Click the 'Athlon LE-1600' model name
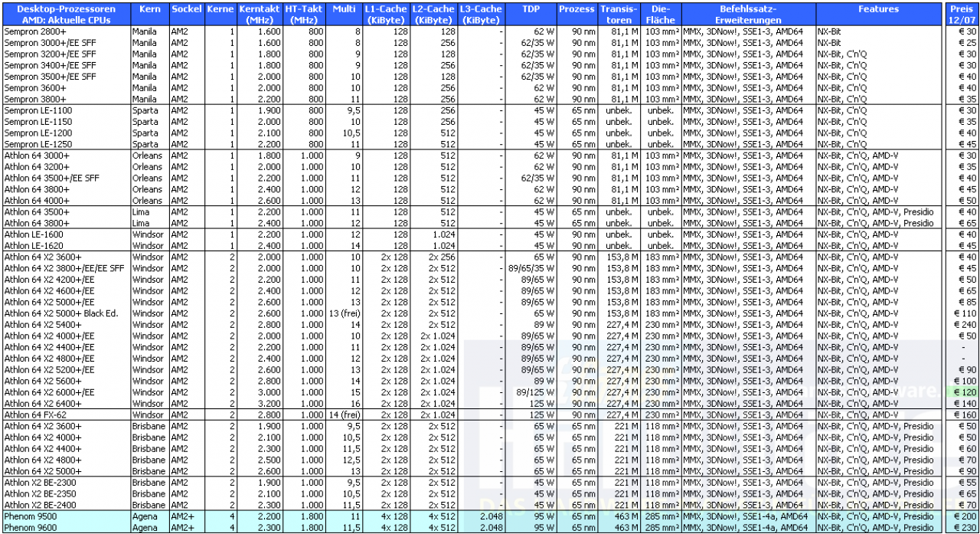 tap(34, 234)
